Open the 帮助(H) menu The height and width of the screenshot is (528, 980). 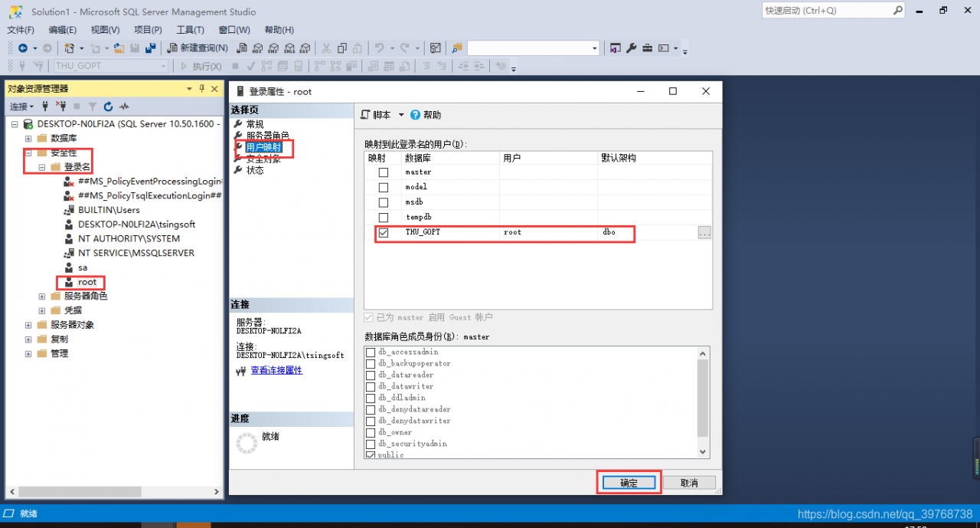[x=279, y=30]
